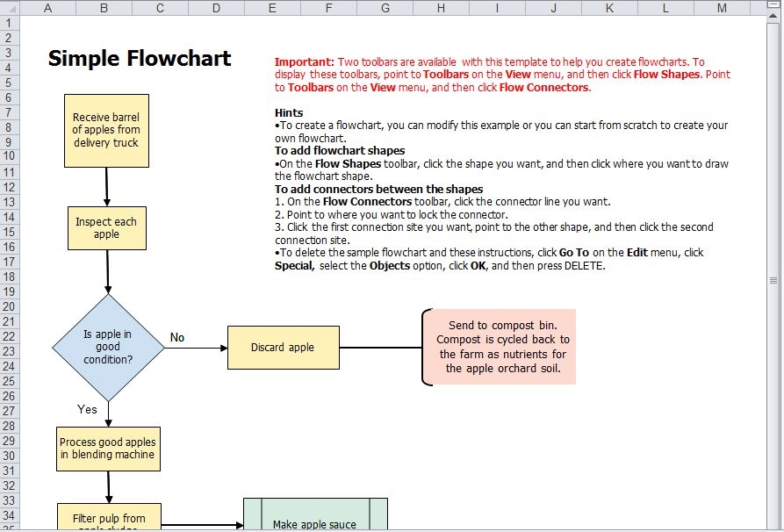Select the 'Inspect each apple' process box

(106, 227)
